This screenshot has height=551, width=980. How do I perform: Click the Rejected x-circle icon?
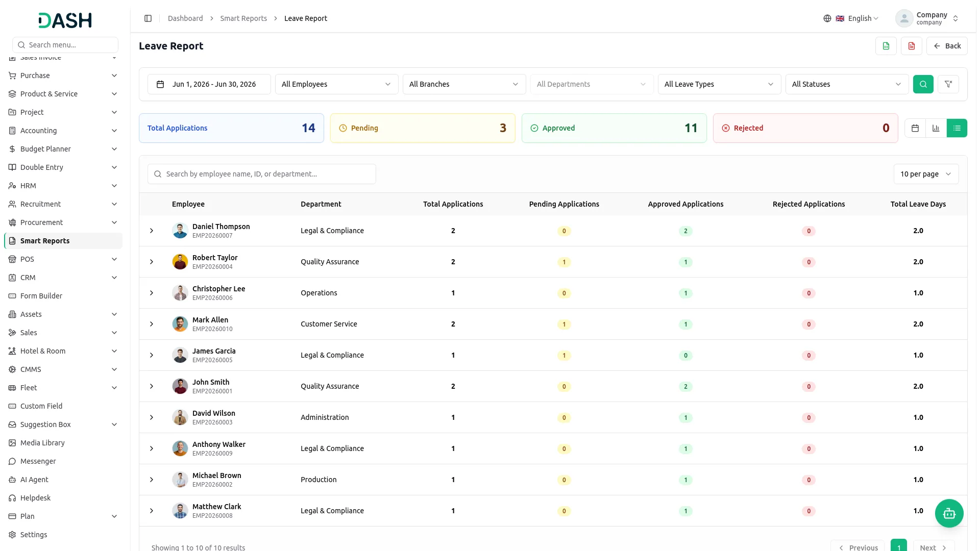pyautogui.click(x=726, y=128)
